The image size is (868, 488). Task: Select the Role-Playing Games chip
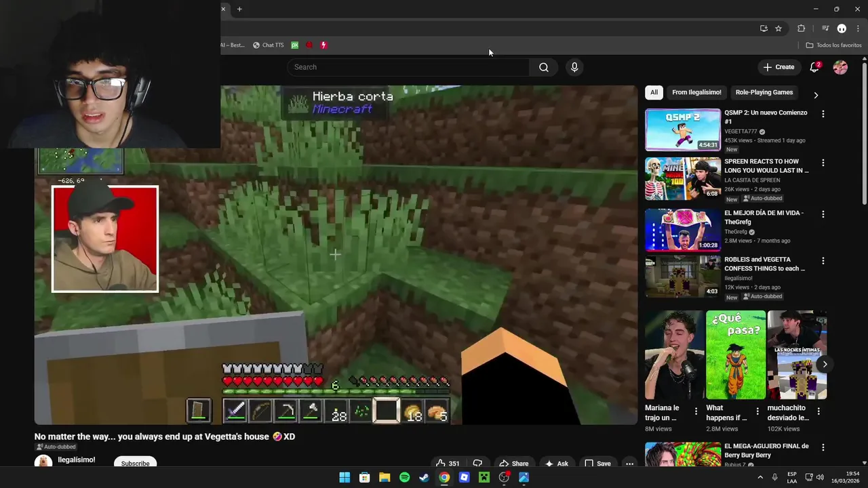pyautogui.click(x=764, y=92)
